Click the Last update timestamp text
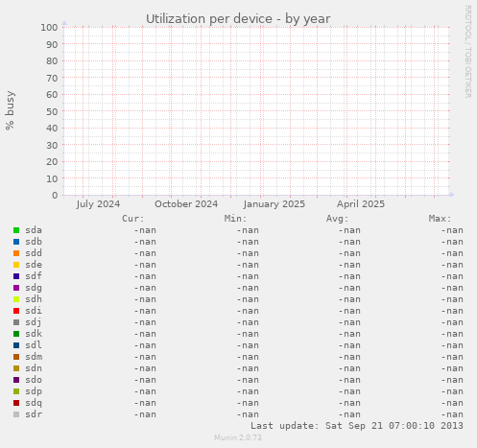Screen dimensions: 477x448 [357, 426]
